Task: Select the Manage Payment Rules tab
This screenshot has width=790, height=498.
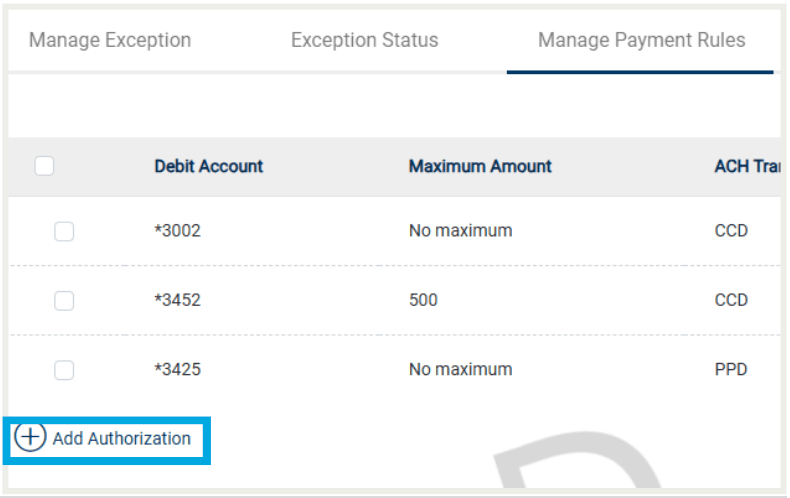Action: click(641, 40)
